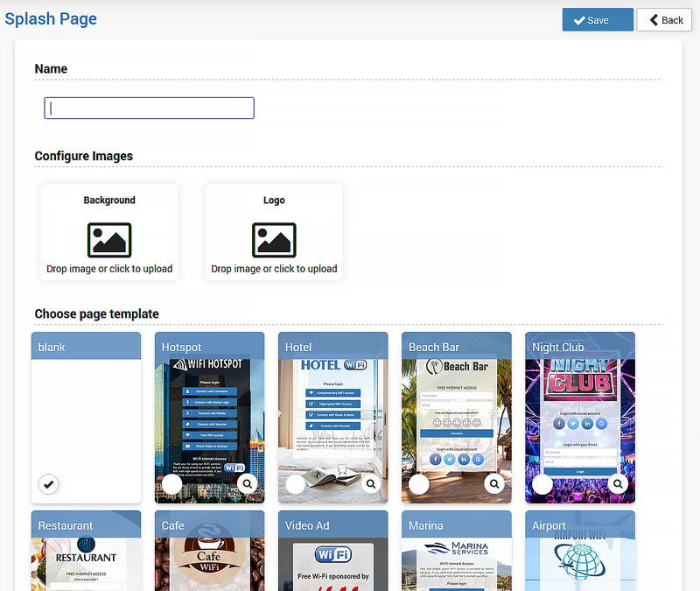Select the Hotel template radio circle

296,484
